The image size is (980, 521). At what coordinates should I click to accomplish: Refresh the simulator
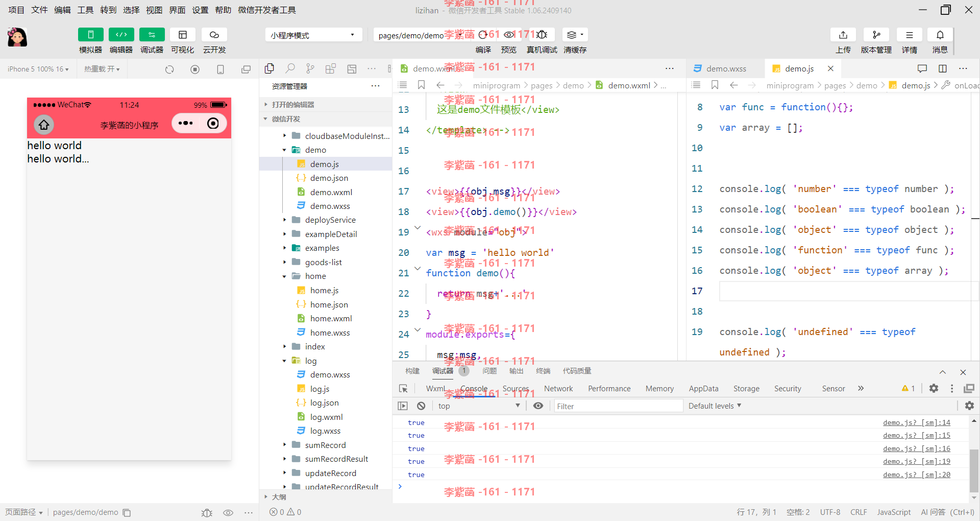[169, 69]
